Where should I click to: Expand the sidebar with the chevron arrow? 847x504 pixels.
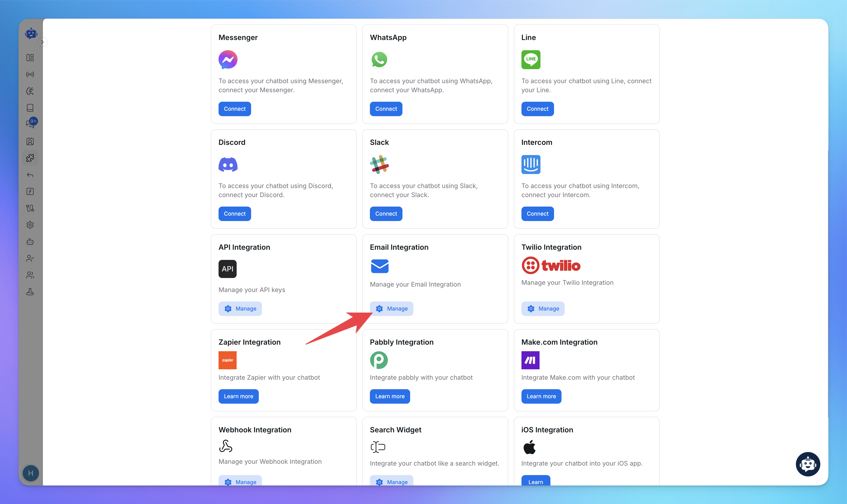(x=43, y=42)
